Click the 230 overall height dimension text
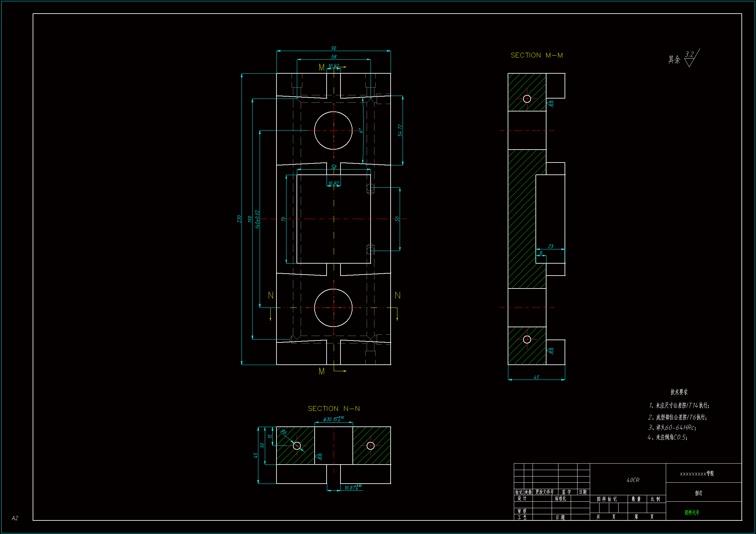This screenshot has height=534, width=756. tap(239, 219)
